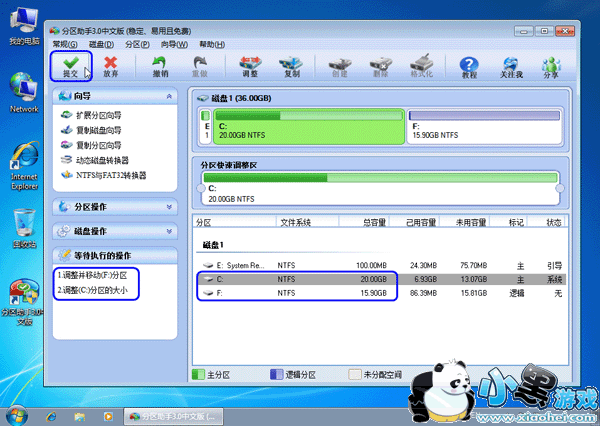Click the 删除 (Delete) partition toolbar icon

click(381, 66)
